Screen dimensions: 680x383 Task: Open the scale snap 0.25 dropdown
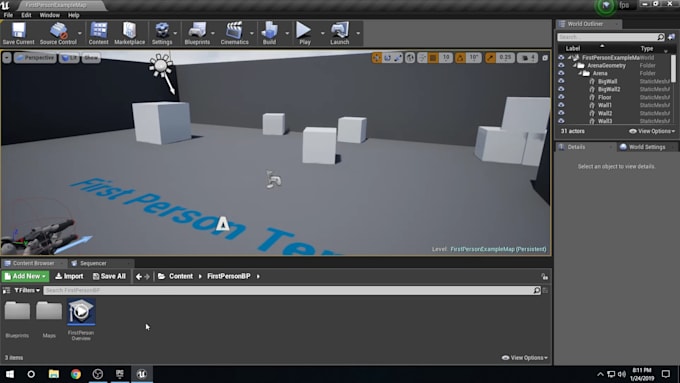click(x=505, y=58)
